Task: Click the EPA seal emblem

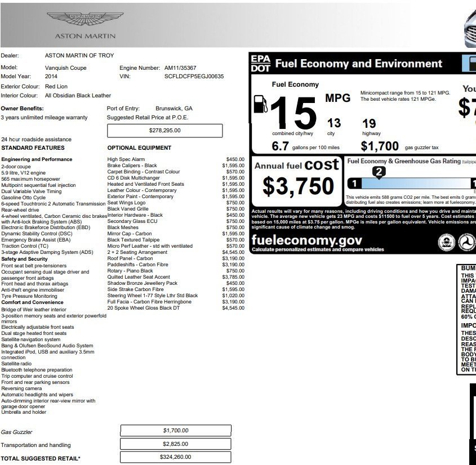Action: pos(447,243)
